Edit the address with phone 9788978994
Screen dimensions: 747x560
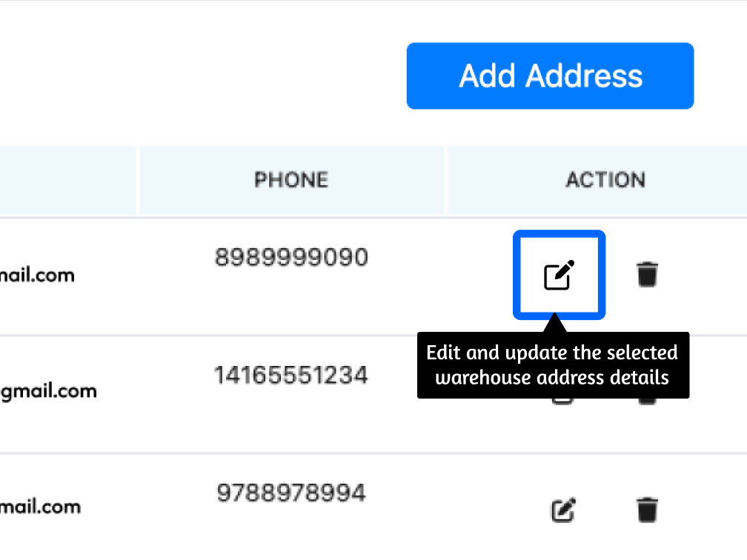click(563, 510)
